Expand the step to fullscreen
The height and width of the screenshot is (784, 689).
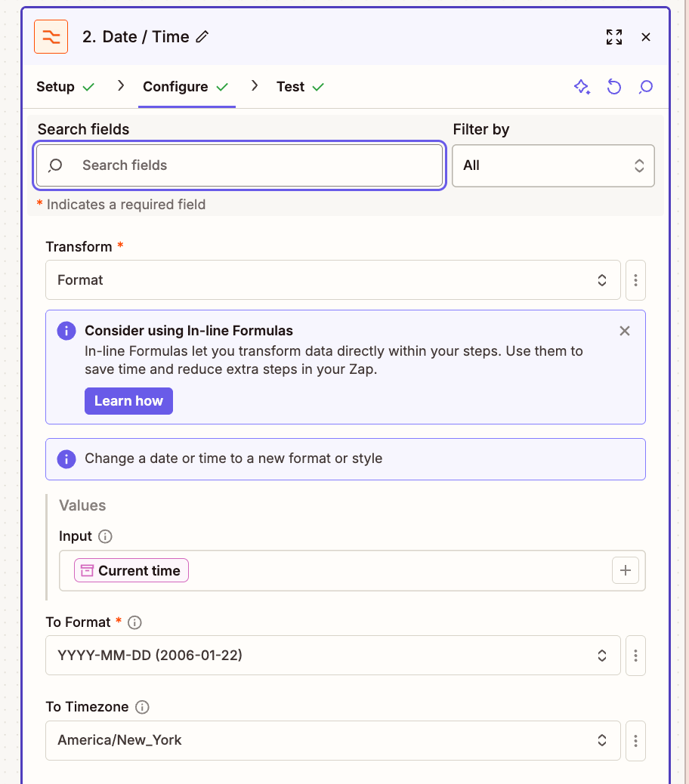pos(614,36)
